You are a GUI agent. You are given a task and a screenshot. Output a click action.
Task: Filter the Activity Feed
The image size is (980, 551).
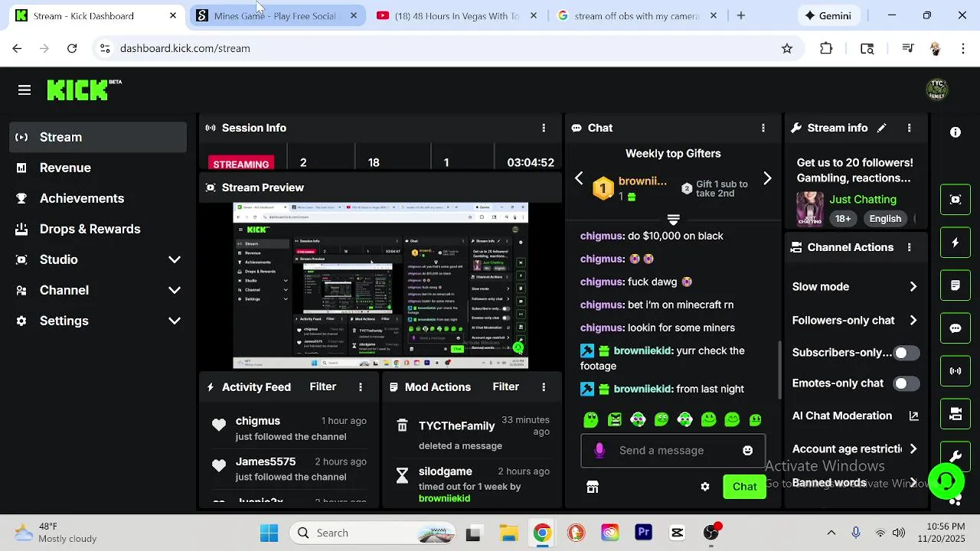(322, 387)
